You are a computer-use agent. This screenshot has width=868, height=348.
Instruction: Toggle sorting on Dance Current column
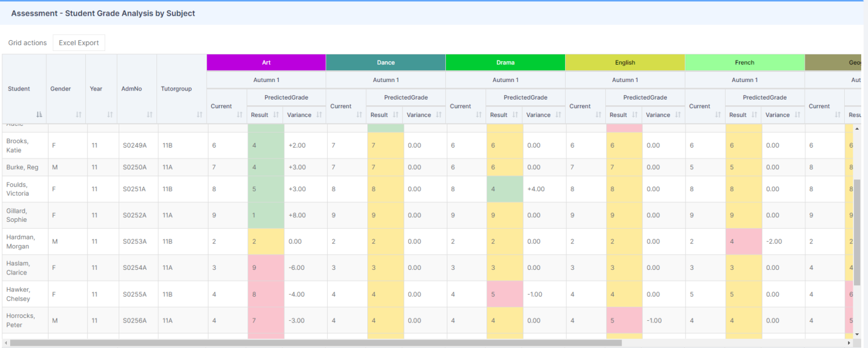pos(359,115)
